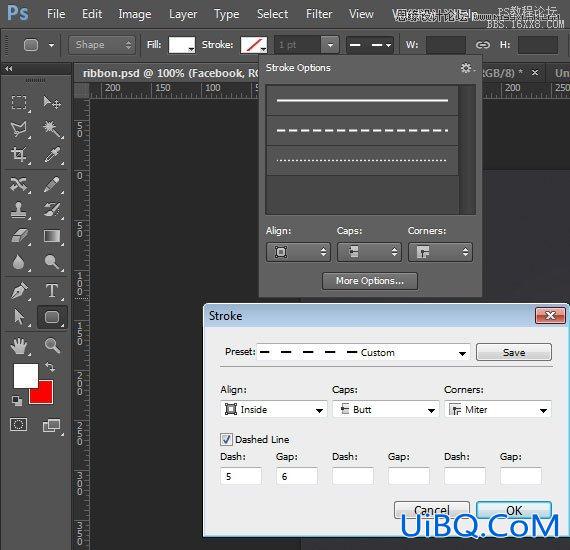Select the Crop tool
The image size is (570, 550).
(19, 154)
